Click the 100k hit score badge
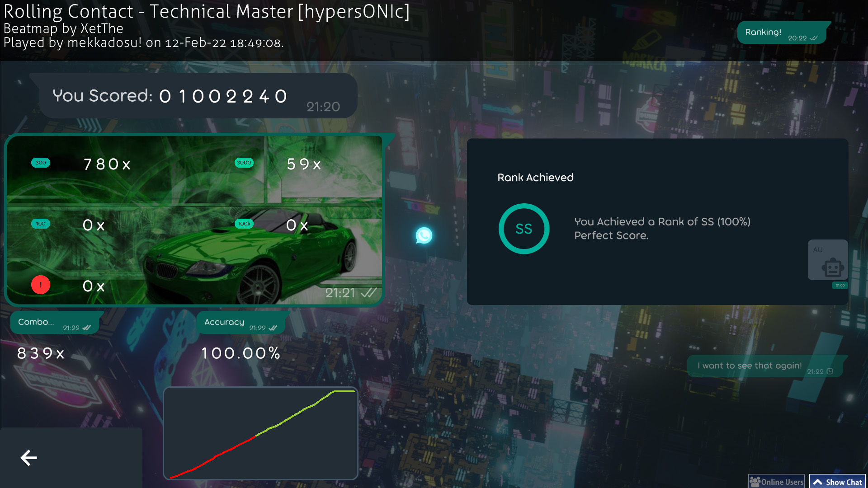The image size is (868, 488). [x=244, y=224]
